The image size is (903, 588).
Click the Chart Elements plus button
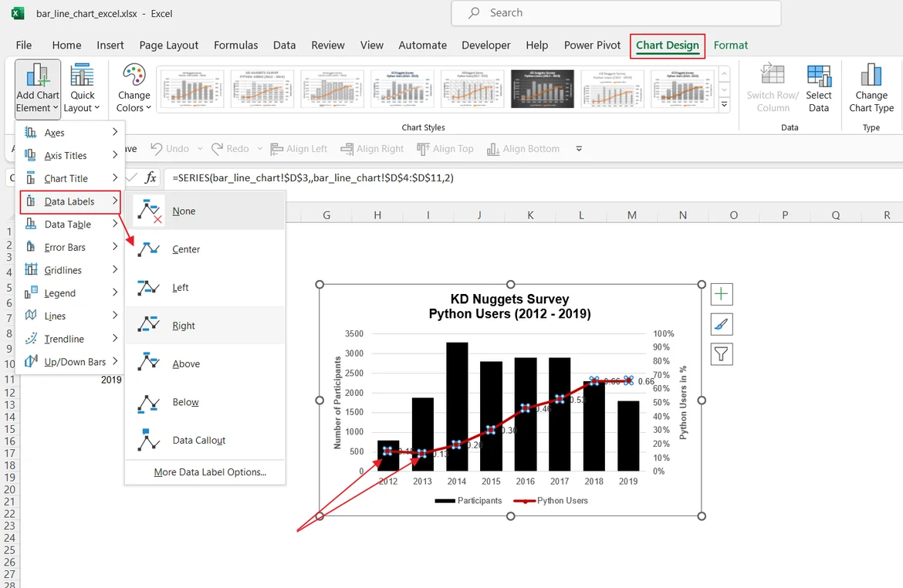point(721,294)
